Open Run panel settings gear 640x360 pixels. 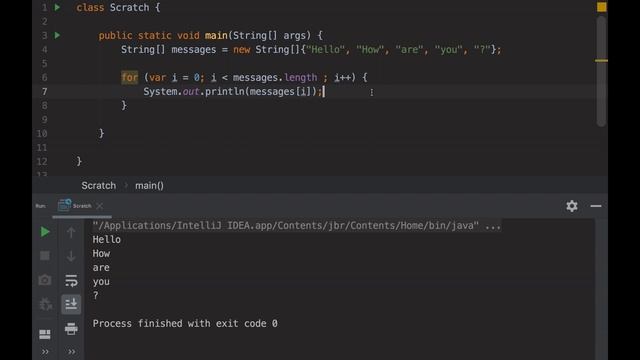(x=572, y=206)
